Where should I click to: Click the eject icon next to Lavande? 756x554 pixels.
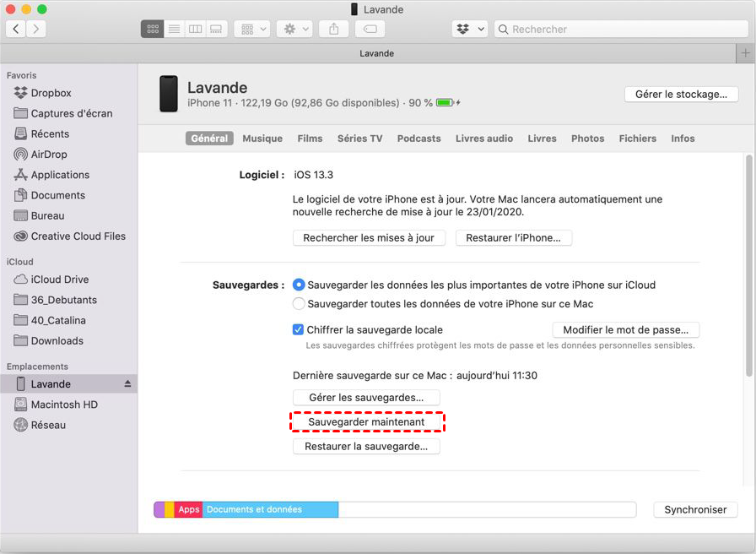click(x=127, y=384)
